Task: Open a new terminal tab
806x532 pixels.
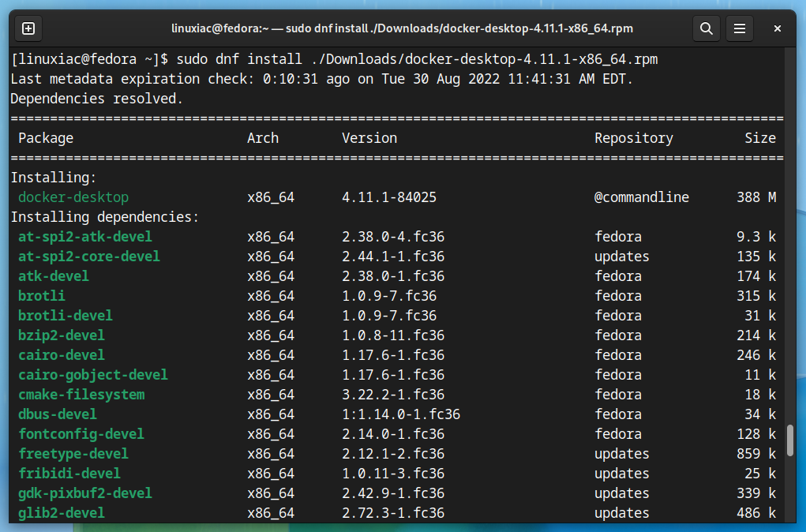Action: coord(28,28)
